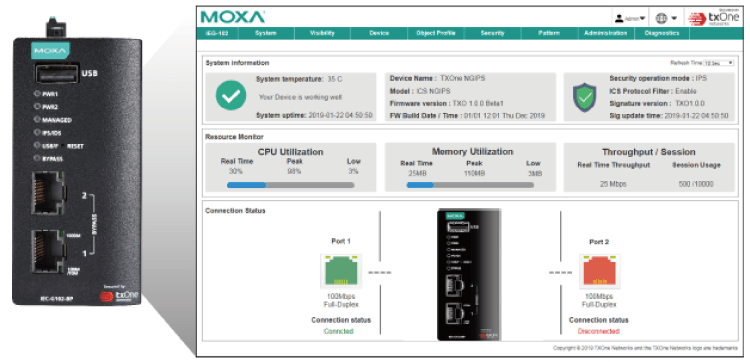Click the CPU Utilization progress bar

click(290, 185)
